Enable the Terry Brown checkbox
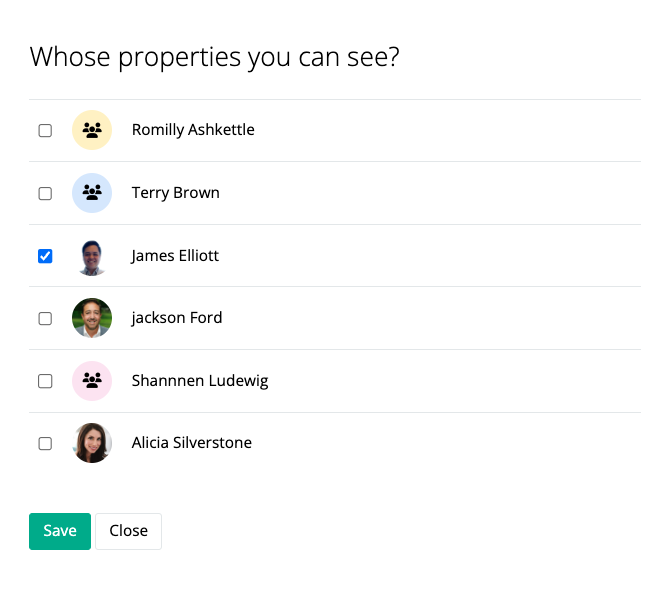Image resolution: width=670 pixels, height=596 pixels. coord(45,193)
